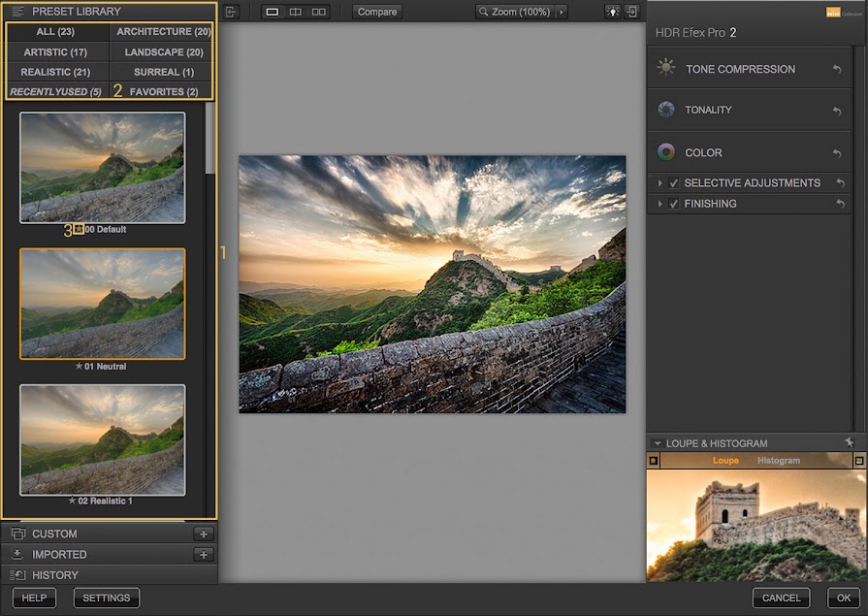Toggle favorite star on 01 Neutral preset
868x616 pixels.
79,367
